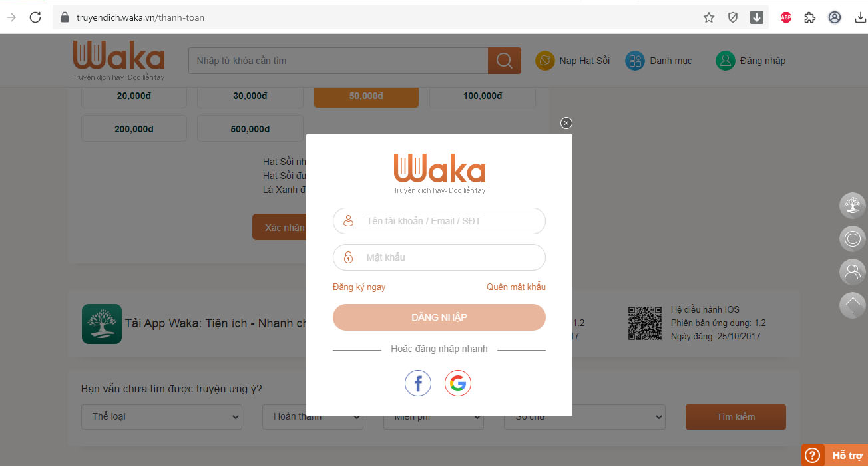Click the user profile floating side icon
The height and width of the screenshot is (467, 868).
853,271
